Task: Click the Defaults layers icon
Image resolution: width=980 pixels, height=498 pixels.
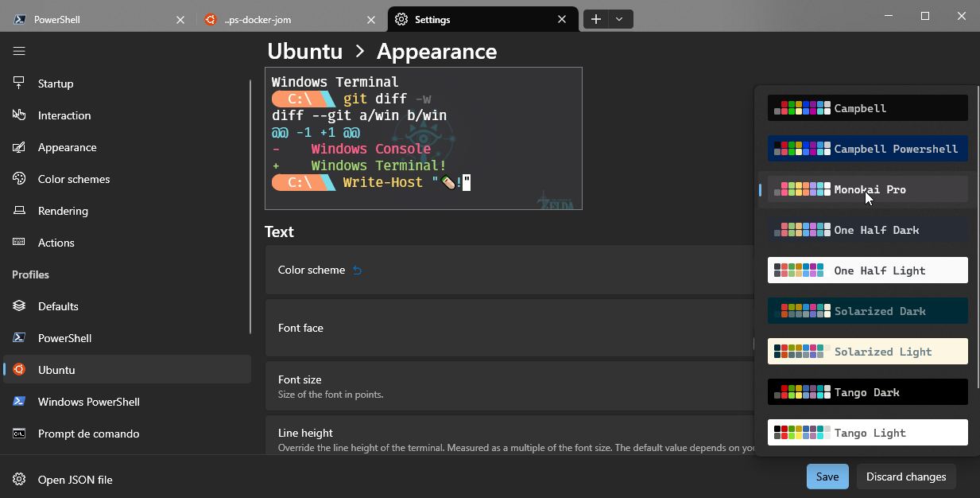Action: tap(19, 306)
